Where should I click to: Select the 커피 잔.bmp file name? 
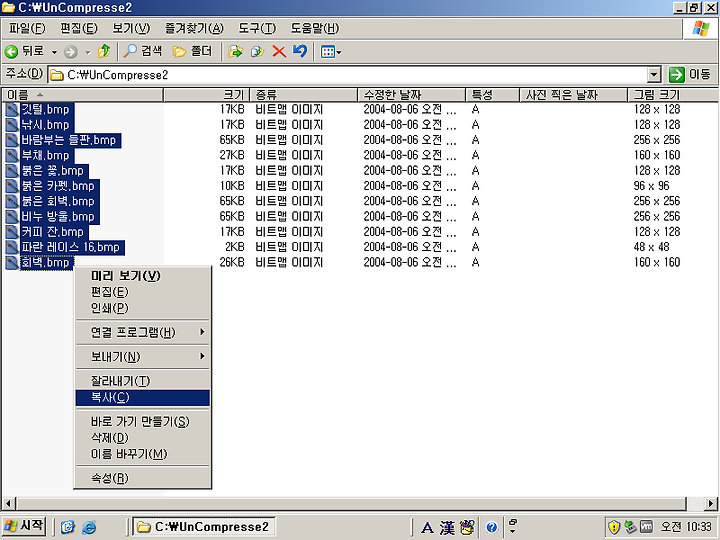[x=53, y=232]
